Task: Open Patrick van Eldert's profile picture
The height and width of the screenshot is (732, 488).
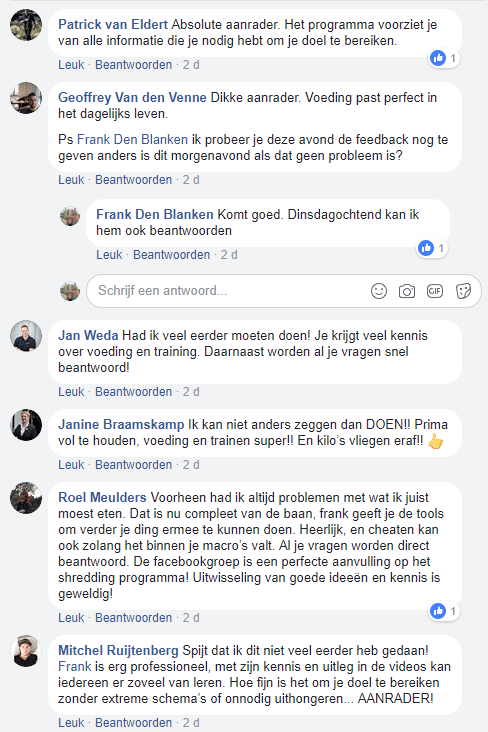Action: (26, 25)
